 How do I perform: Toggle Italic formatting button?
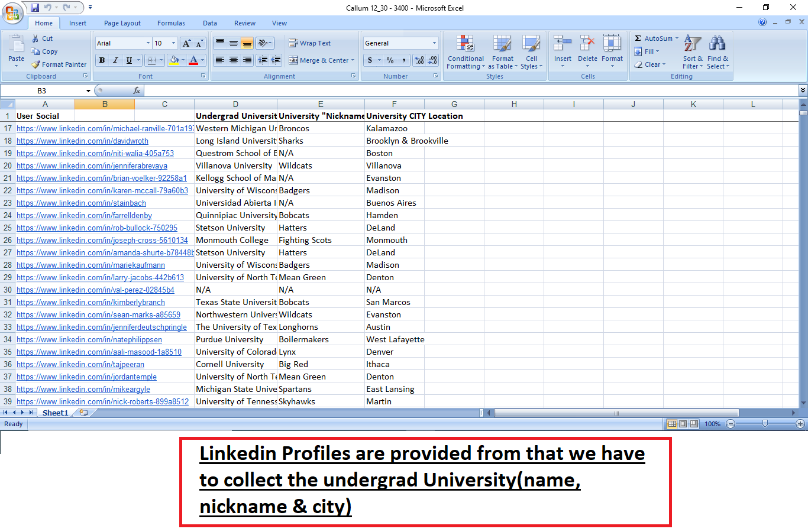pos(115,60)
